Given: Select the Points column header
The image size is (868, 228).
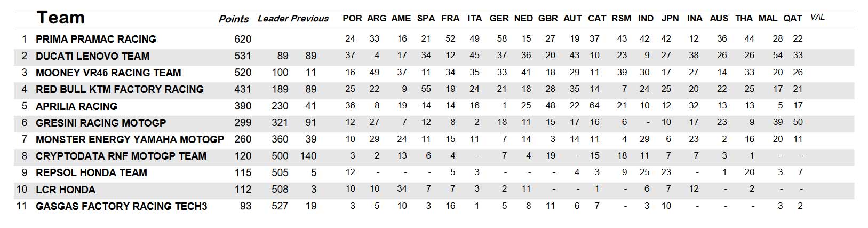Looking at the screenshot, I should point(234,19).
